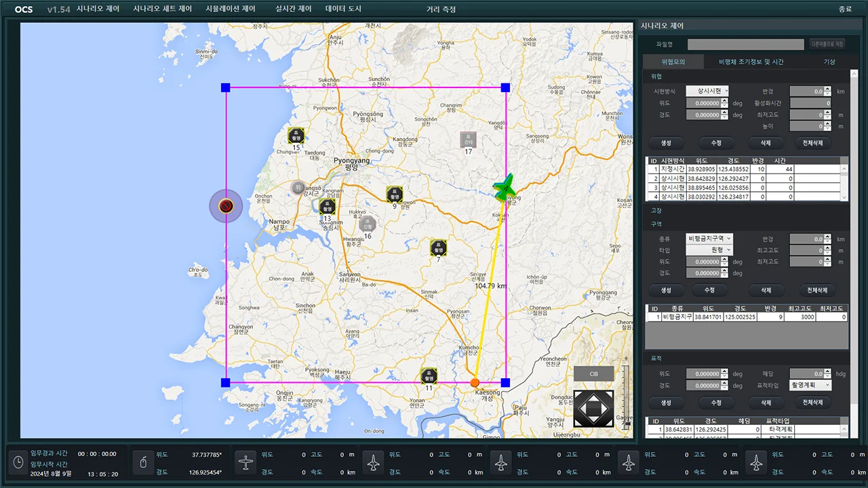The image size is (868, 488).
Task: Click 생성 button in the 위협 section
Action: 665,143
